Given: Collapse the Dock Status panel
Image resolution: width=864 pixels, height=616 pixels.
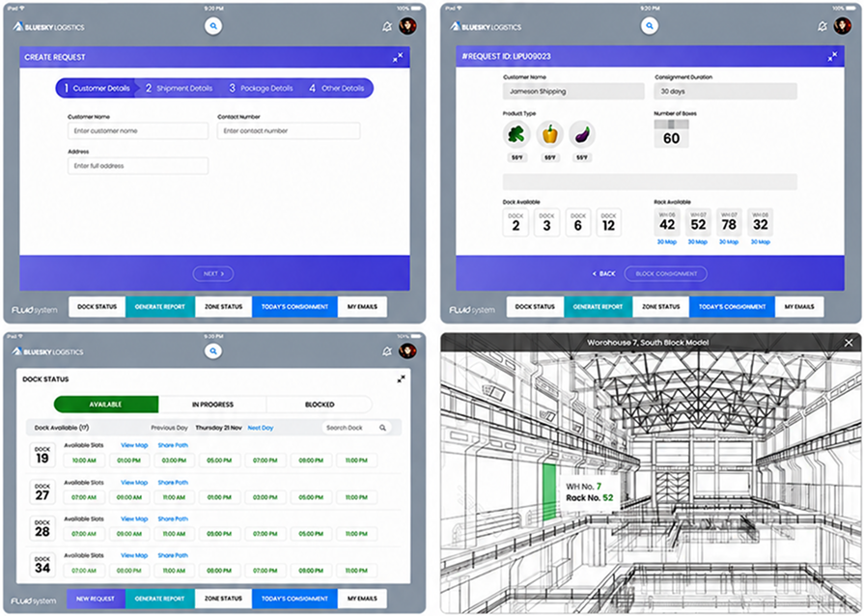Looking at the screenshot, I should click(402, 379).
